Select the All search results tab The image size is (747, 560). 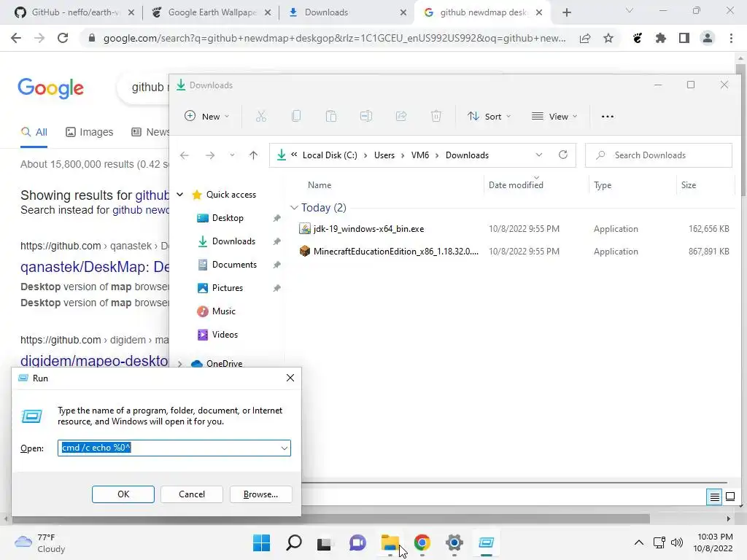pos(34,132)
